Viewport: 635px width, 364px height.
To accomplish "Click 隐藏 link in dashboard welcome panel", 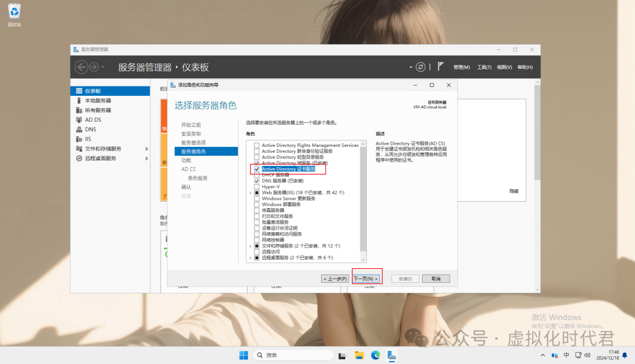I will [514, 191].
